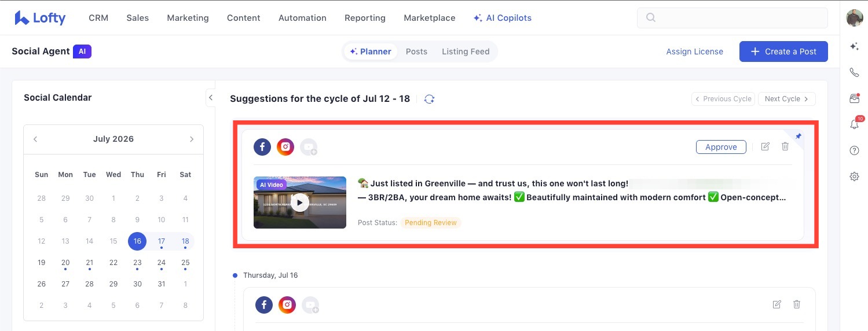The width and height of the screenshot is (868, 331).
Task: Click the pin icon on first post
Action: [799, 137]
